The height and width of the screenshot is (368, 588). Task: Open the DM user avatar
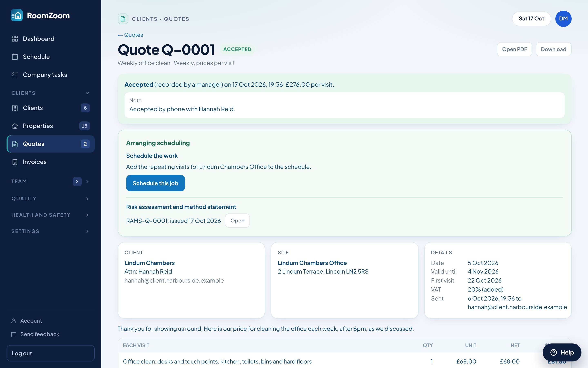[563, 19]
